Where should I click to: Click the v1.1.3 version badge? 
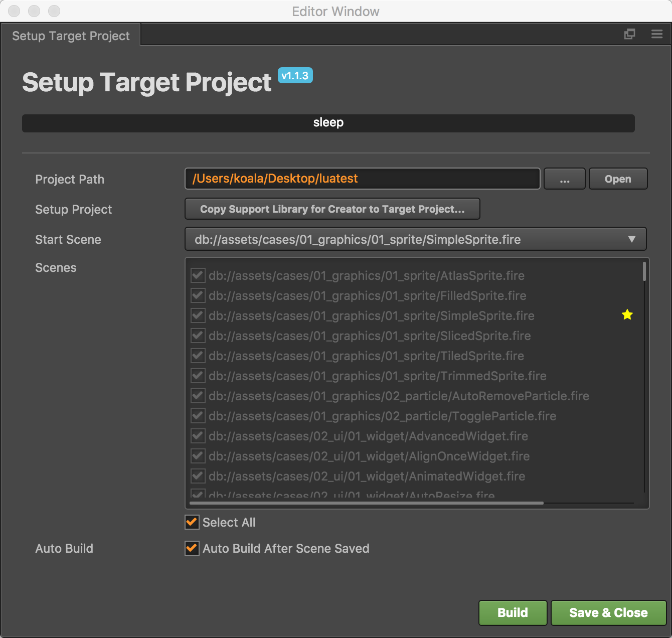click(295, 76)
